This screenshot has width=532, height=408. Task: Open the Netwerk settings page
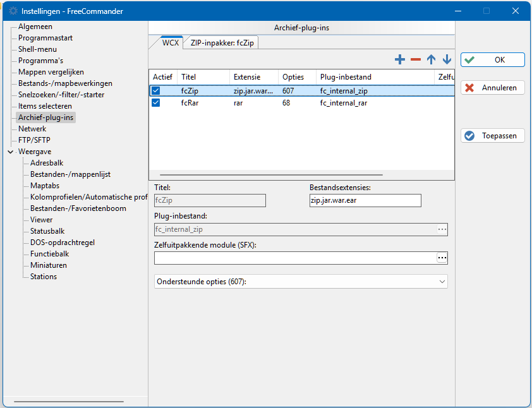32,129
